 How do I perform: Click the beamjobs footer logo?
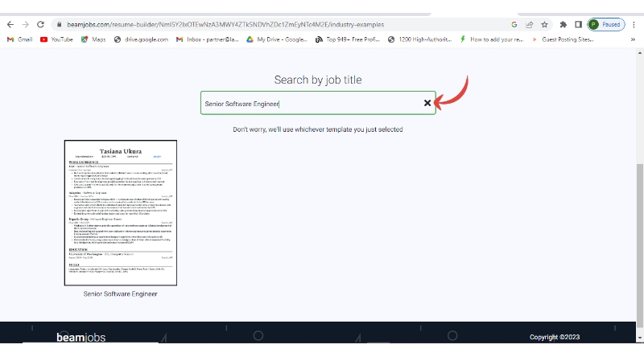pyautogui.click(x=80, y=337)
